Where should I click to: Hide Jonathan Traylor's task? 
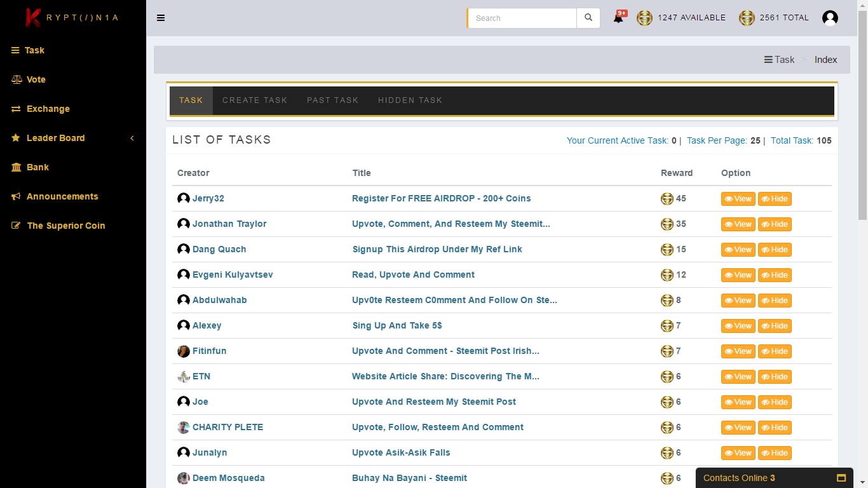point(775,224)
